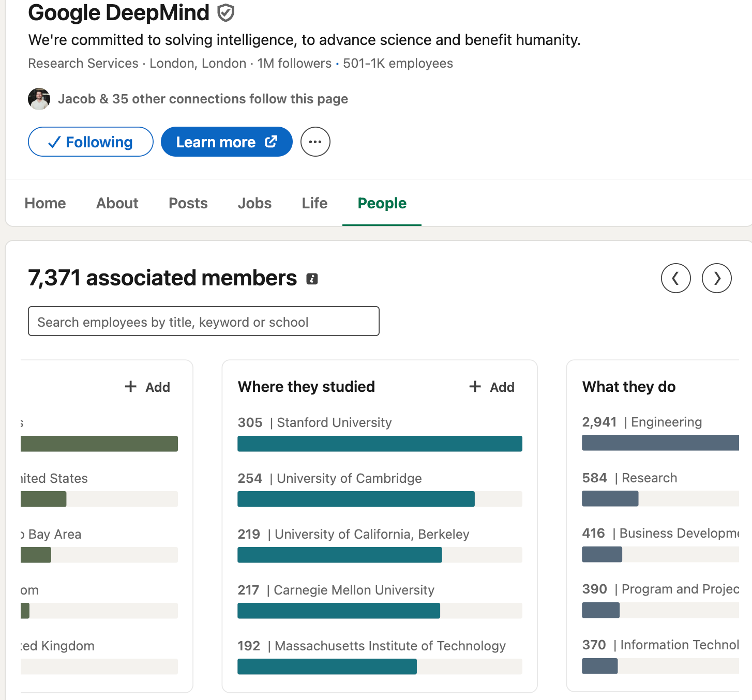Open the Home tab
The width and height of the screenshot is (752, 700).
46,203
